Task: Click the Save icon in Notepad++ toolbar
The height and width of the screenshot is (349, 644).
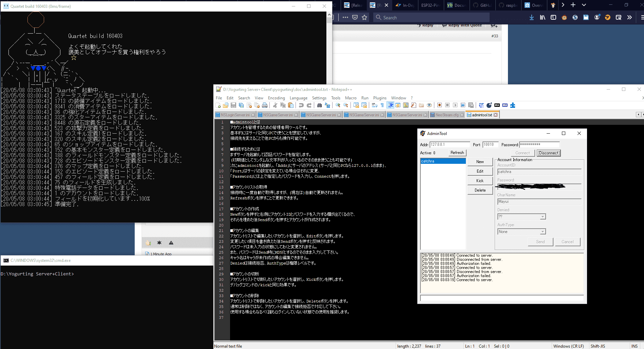Action: tap(233, 105)
